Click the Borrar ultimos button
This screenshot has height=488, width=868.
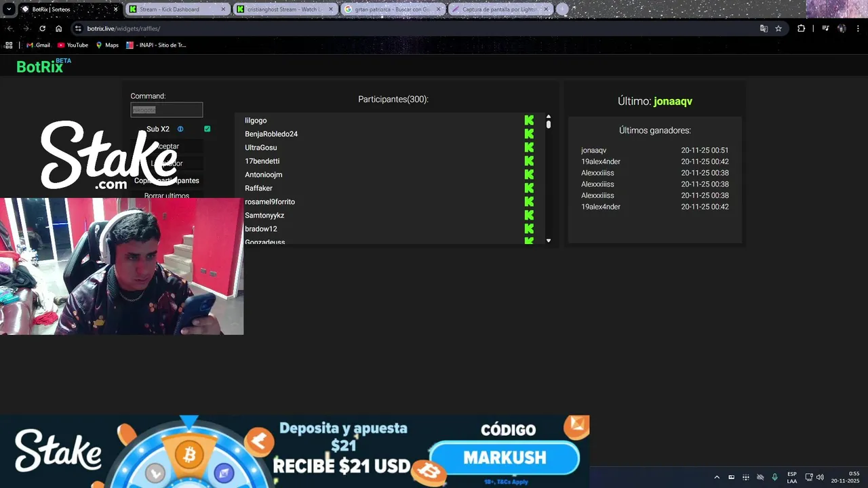[167, 196]
